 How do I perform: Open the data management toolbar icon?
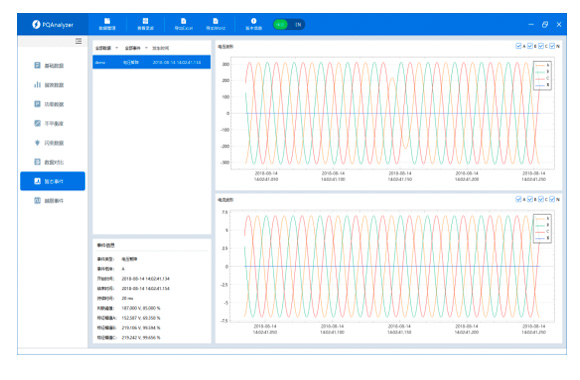coord(107,24)
